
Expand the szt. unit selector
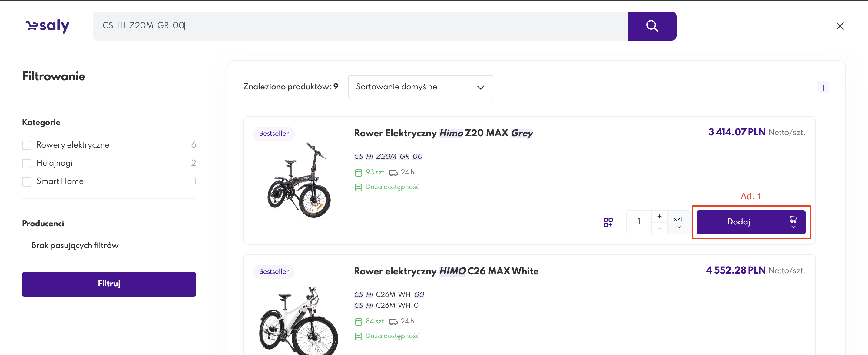[x=679, y=222]
